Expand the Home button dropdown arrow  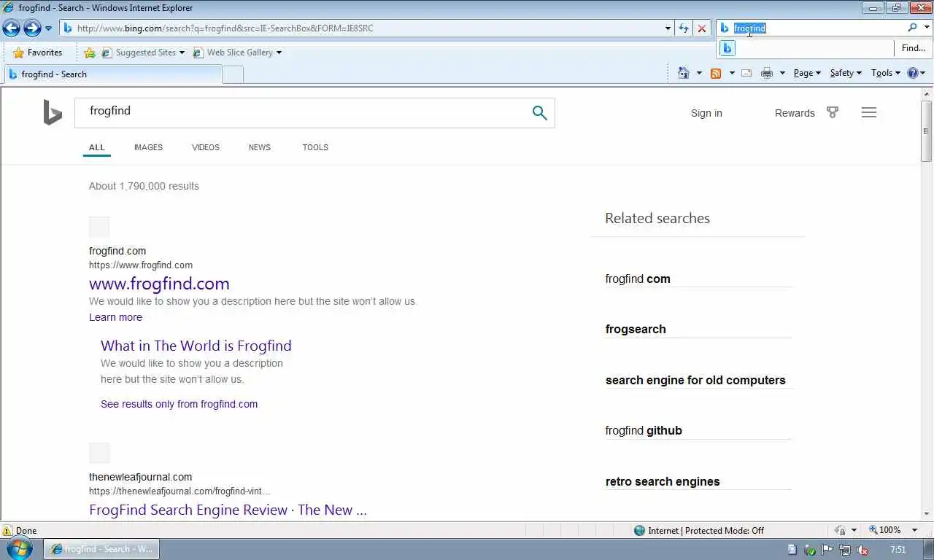pos(699,73)
